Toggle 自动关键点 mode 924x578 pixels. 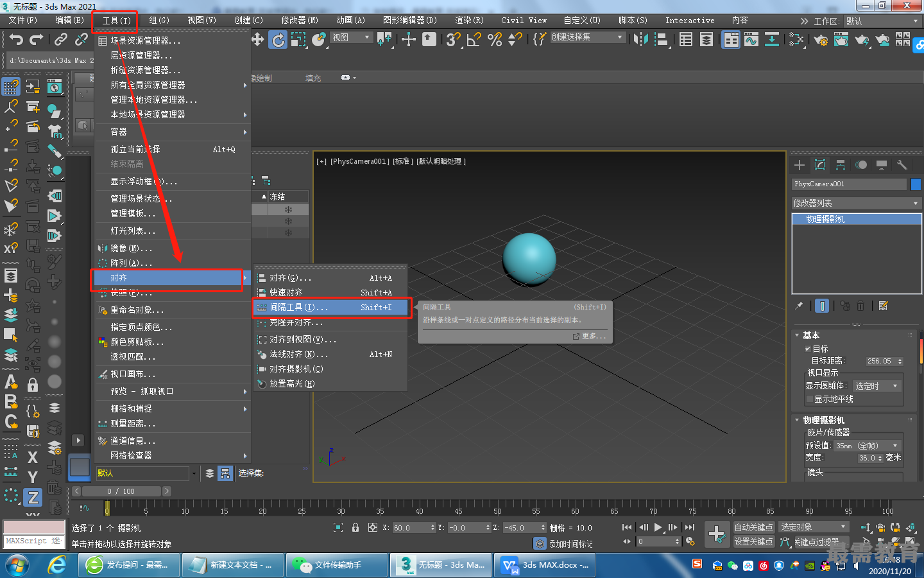point(753,527)
